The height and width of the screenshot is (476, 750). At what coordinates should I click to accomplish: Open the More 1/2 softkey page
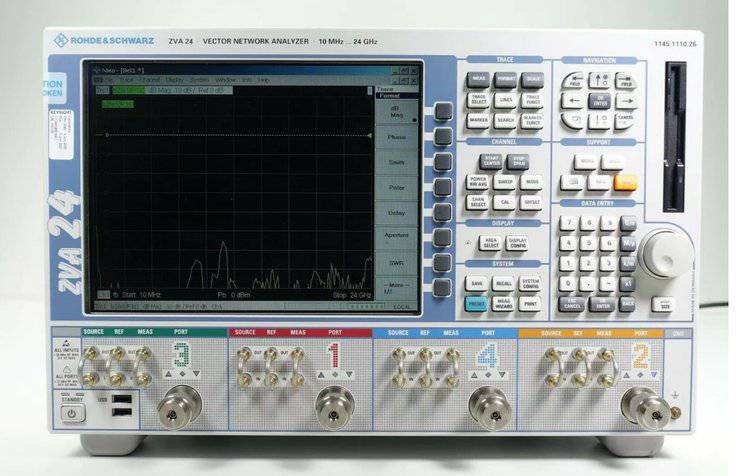(x=396, y=288)
